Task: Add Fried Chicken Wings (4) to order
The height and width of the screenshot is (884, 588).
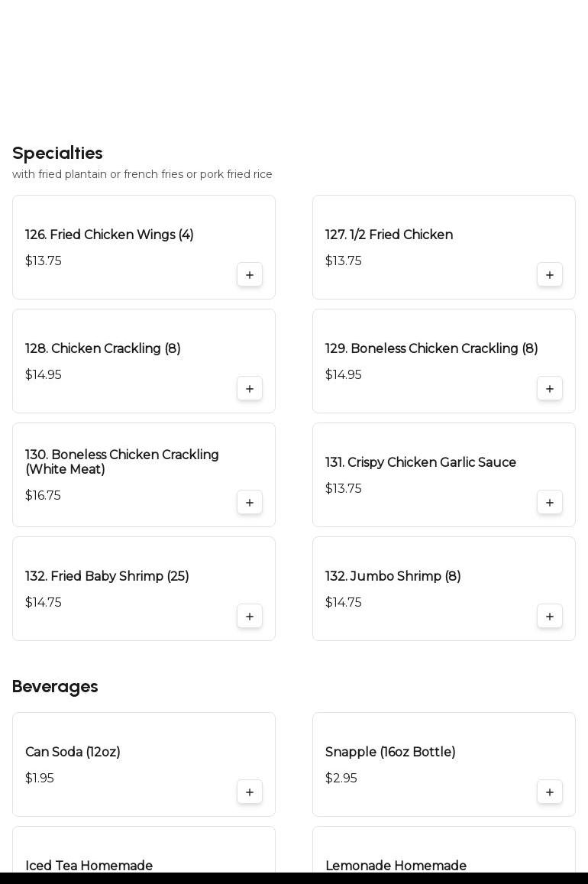Action: [x=250, y=275]
